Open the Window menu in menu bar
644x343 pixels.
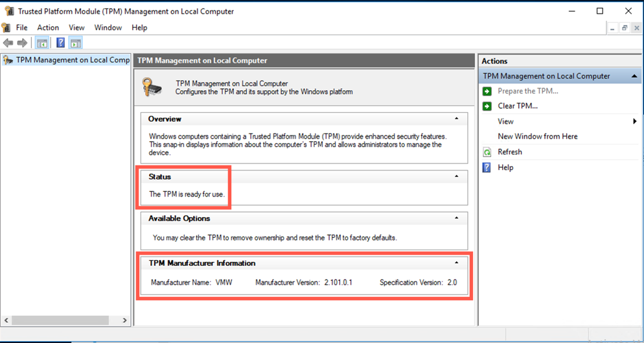(x=108, y=28)
